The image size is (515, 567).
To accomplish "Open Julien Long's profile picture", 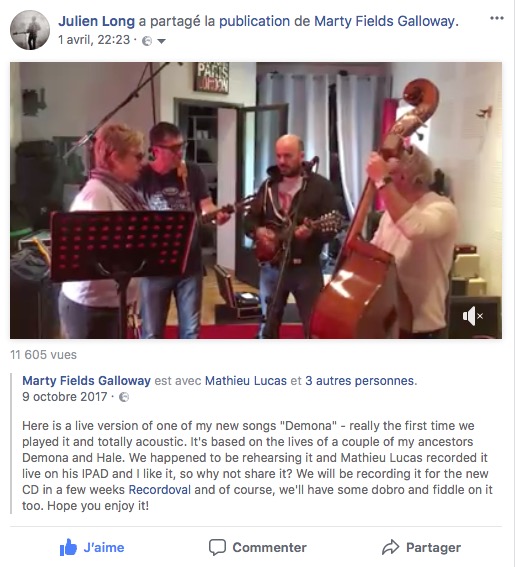I will tap(30, 30).
